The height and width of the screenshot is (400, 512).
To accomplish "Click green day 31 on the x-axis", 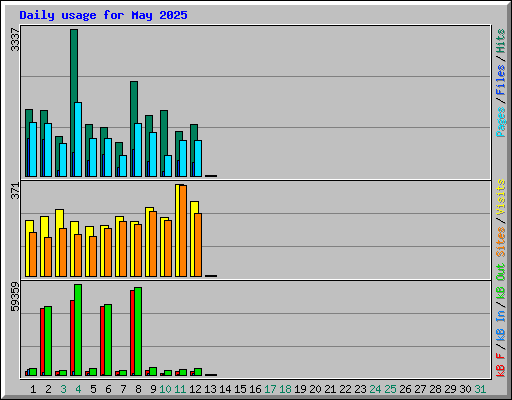I will [x=480, y=389].
